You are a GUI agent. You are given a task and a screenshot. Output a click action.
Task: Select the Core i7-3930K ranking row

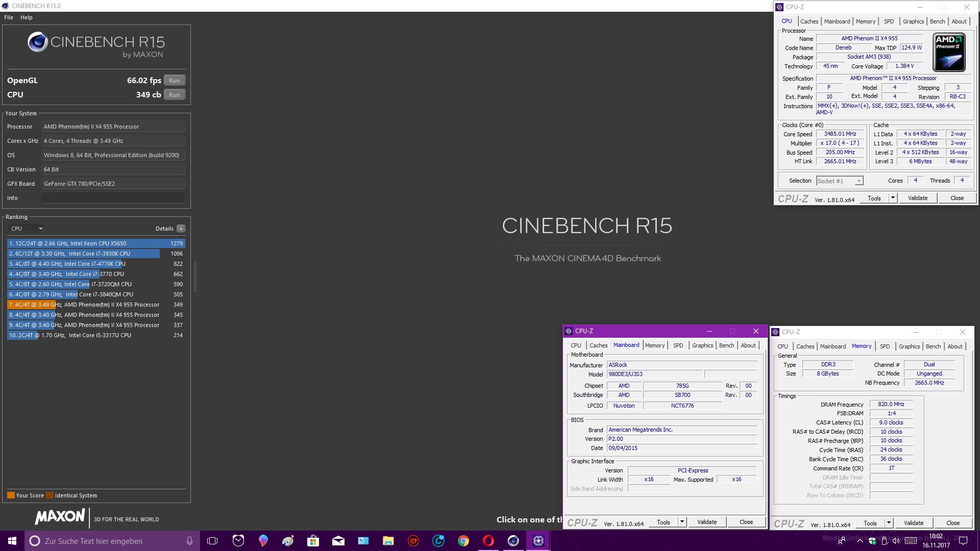click(x=96, y=254)
